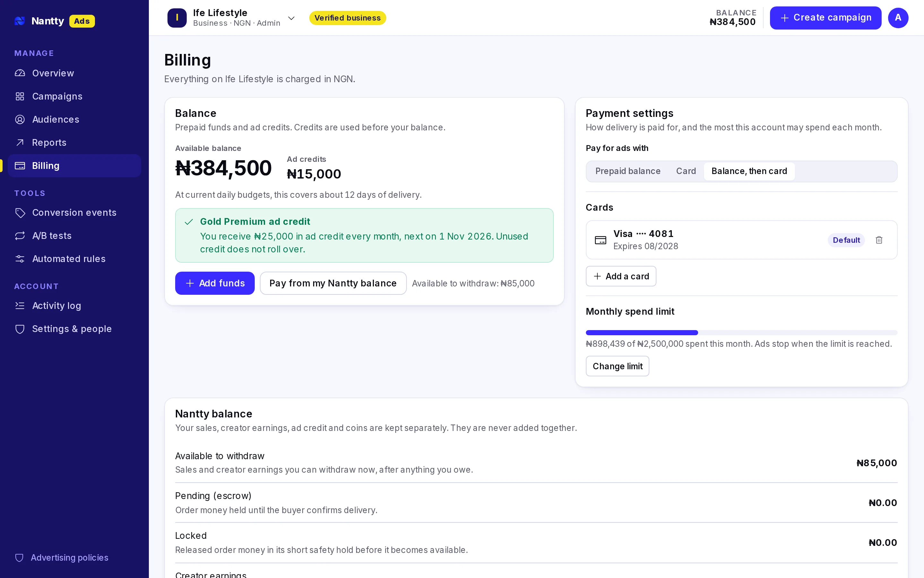
Task: View the Activity log
Action: click(x=74, y=305)
